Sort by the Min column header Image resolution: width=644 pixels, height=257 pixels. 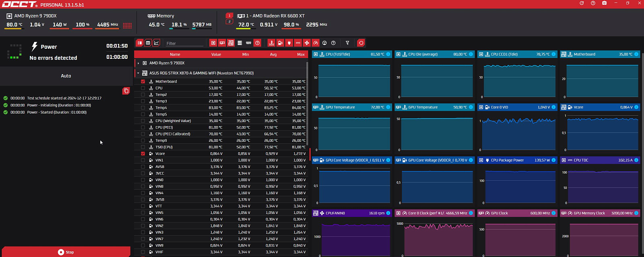tap(246, 54)
